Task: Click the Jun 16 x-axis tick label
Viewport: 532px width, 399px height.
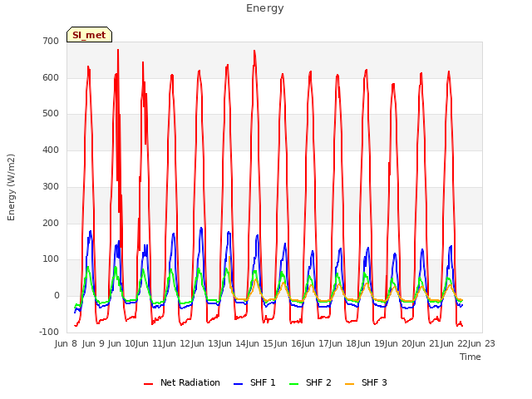Action: (x=288, y=343)
